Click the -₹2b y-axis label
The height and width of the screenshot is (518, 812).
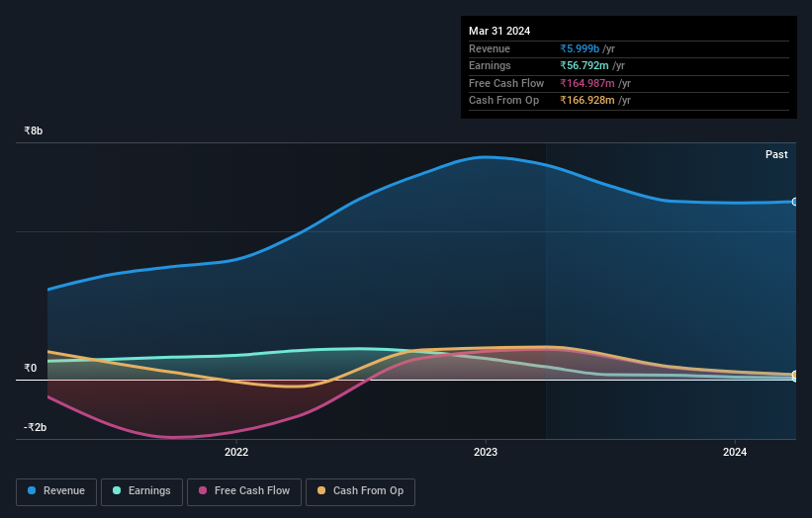(36, 427)
